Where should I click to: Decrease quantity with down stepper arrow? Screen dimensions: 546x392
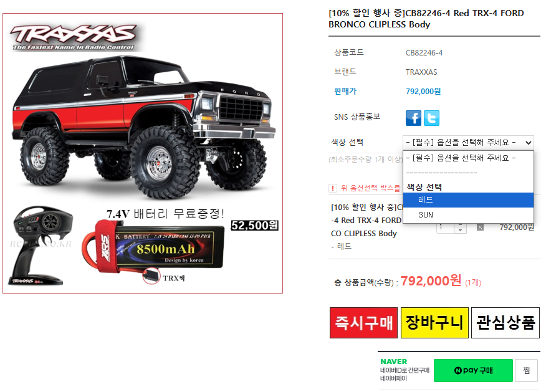(461, 230)
